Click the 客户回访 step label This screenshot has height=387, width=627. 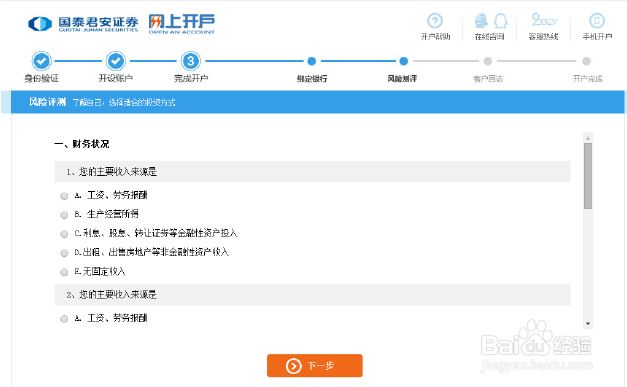[x=488, y=79]
